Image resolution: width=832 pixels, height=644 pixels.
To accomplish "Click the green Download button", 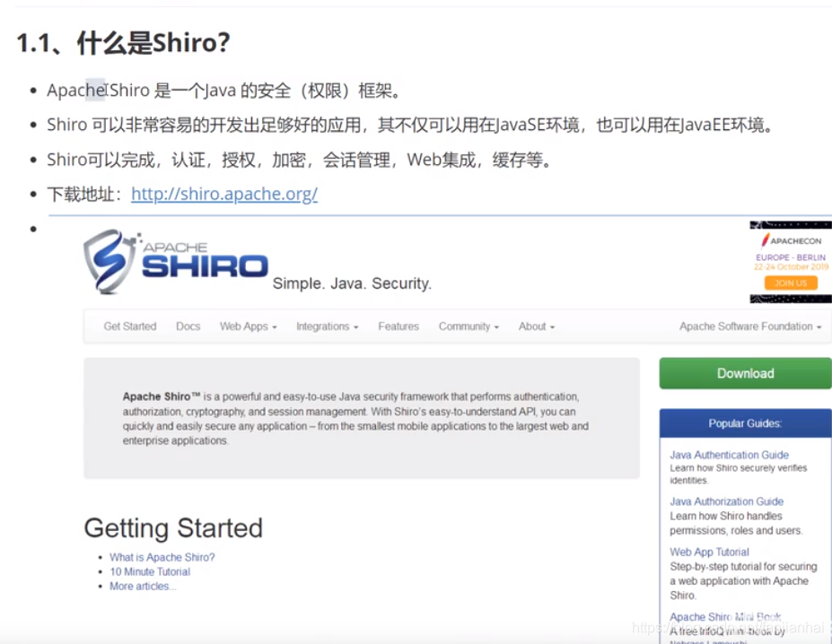I will (746, 373).
